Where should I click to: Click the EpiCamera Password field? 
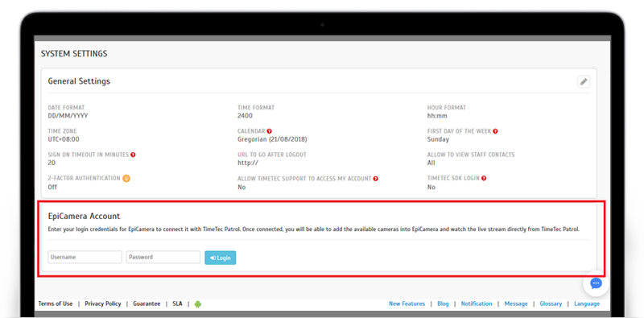pos(163,257)
